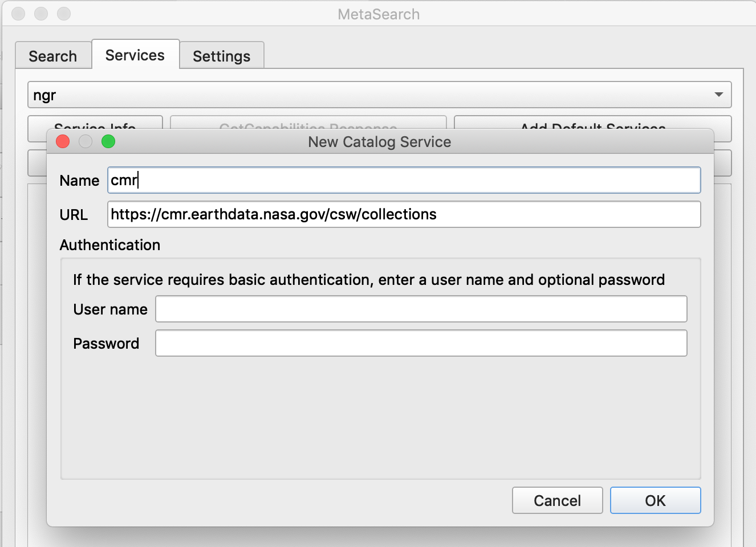The width and height of the screenshot is (756, 547).
Task: Open the Settings tab
Action: click(x=221, y=55)
